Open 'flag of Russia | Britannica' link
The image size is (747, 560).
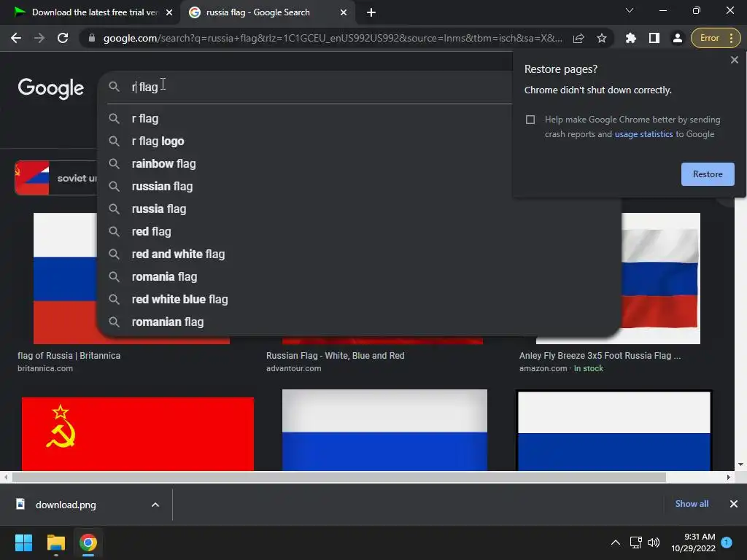(69, 356)
